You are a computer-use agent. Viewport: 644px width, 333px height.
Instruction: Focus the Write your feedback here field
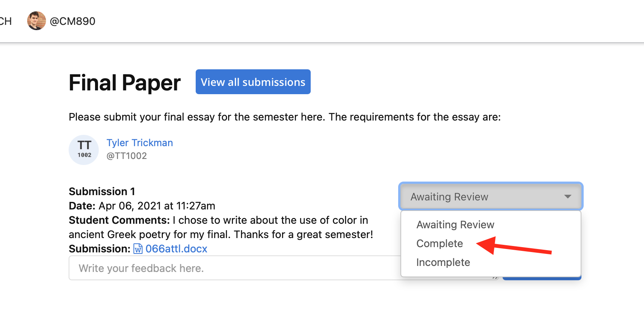click(235, 268)
